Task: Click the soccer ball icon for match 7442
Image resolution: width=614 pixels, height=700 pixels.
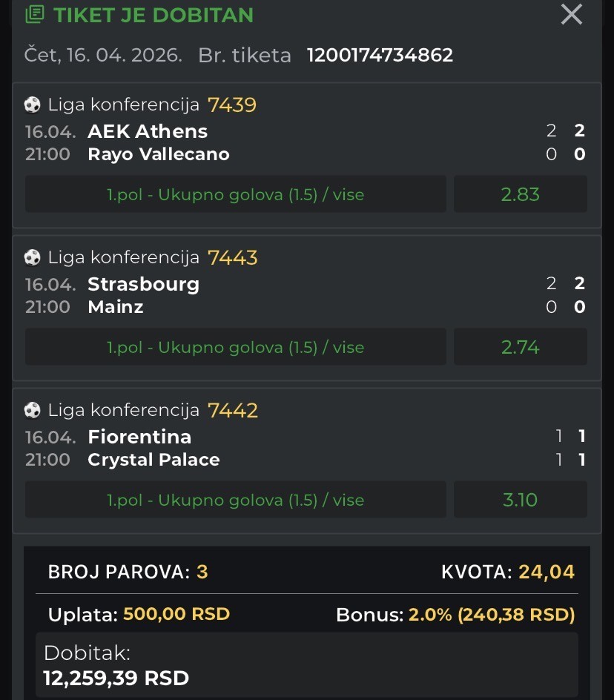Action: point(33,411)
